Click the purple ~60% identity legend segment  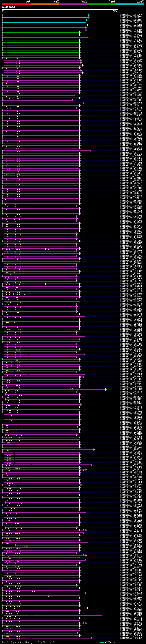pyautogui.click(x=73, y=4)
